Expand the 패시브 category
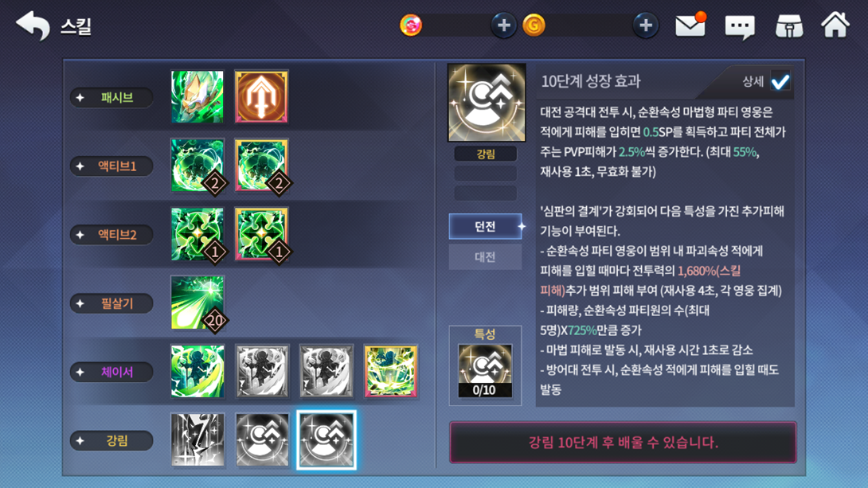This screenshot has width=868, height=488. 111,97
